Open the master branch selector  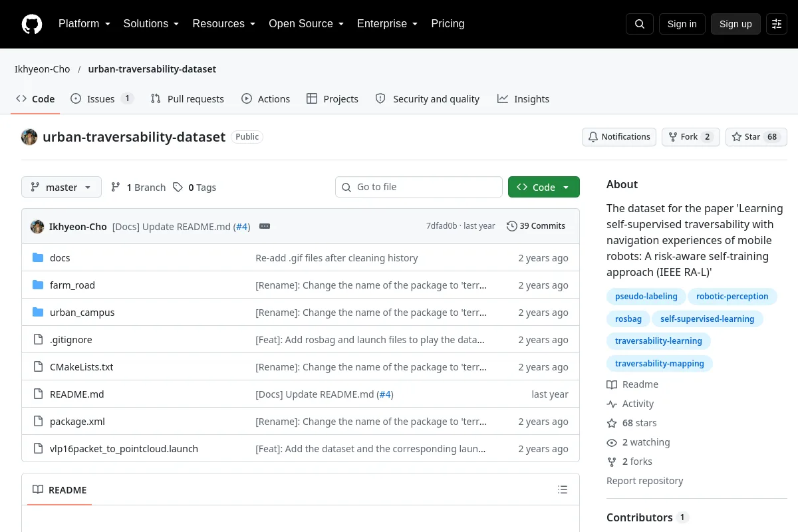[x=61, y=188]
